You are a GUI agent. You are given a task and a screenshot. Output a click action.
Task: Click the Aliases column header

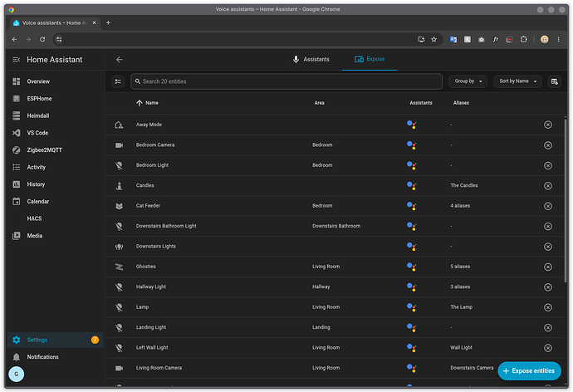(461, 103)
